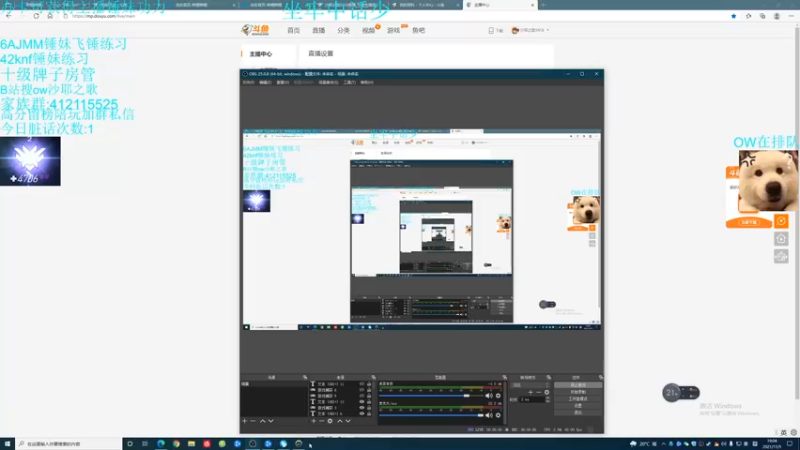
Task: Open 编辑 menu in OBS menu bar
Action: 265,82
